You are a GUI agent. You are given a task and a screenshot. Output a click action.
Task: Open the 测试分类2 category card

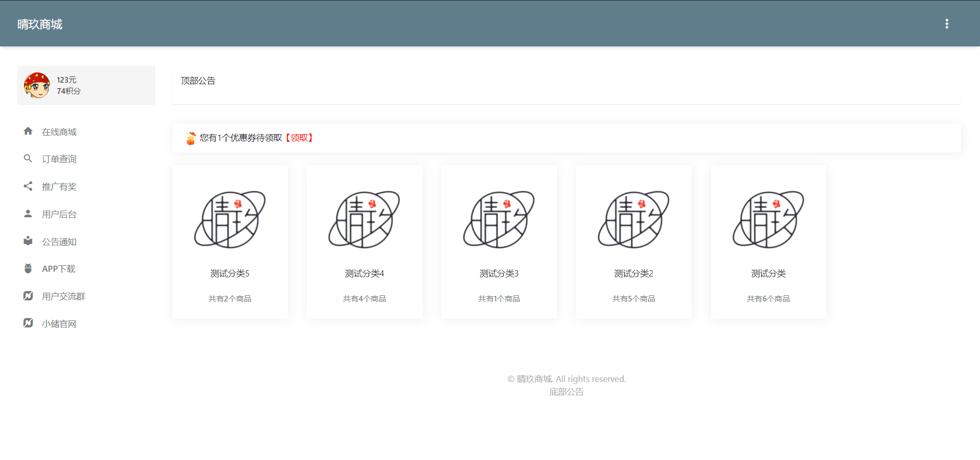pos(633,242)
